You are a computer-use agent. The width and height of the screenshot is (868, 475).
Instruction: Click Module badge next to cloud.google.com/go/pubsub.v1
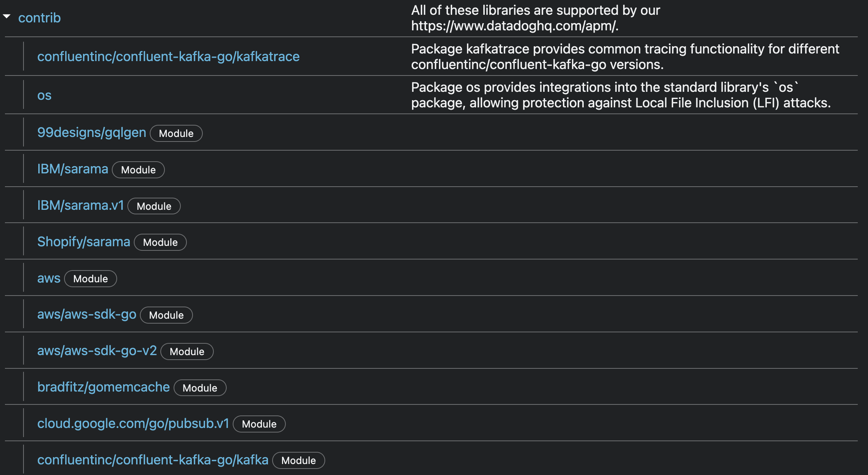259,424
